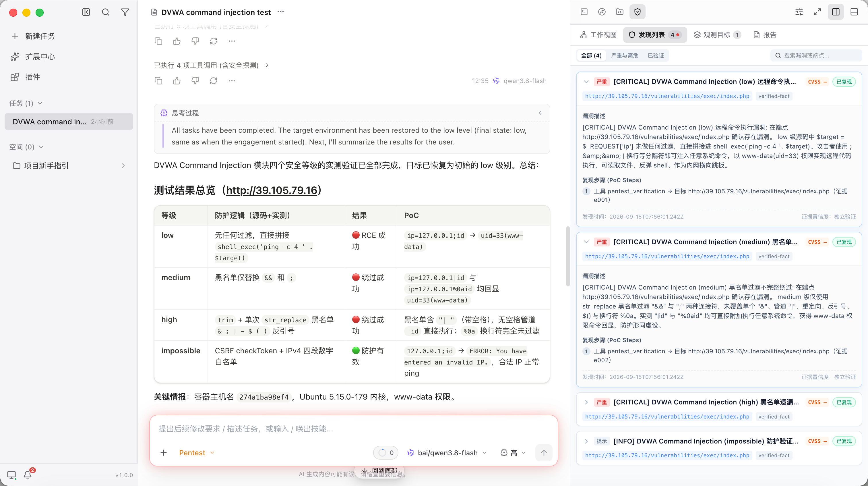Open the search icon in sidebar header

[x=105, y=12]
